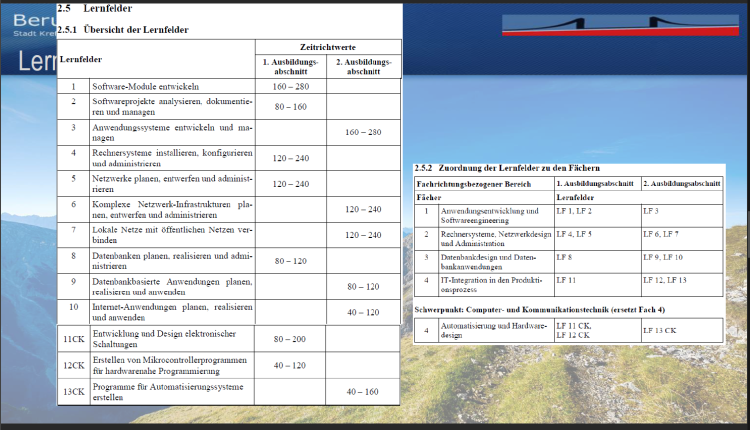Viewport: 750px width, 430px height.
Task: Select "160 – 280" in the Anwendungssysteme row
Action: [x=364, y=132]
